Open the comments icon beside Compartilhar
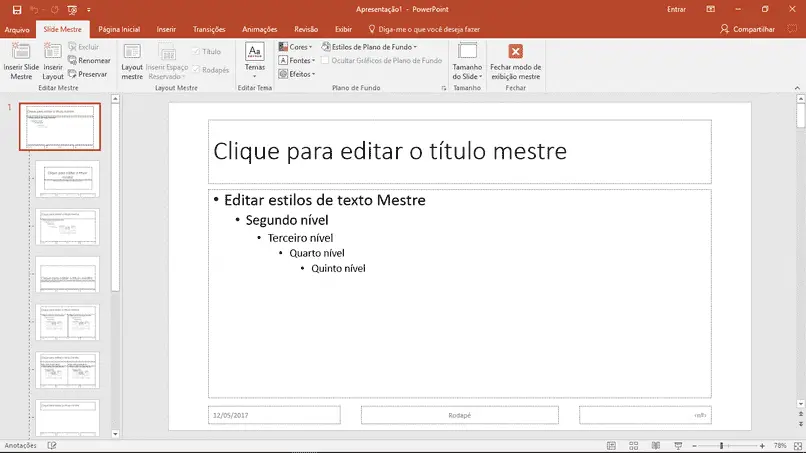The image size is (806, 453). pyautogui.click(x=792, y=29)
